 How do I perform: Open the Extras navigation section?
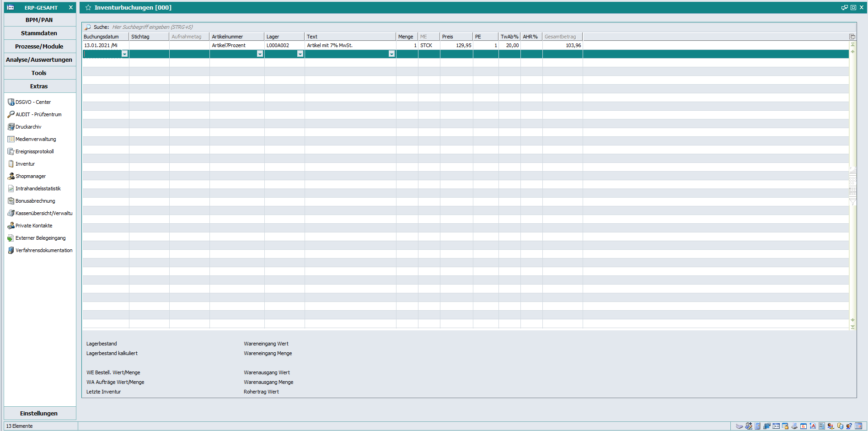point(39,86)
